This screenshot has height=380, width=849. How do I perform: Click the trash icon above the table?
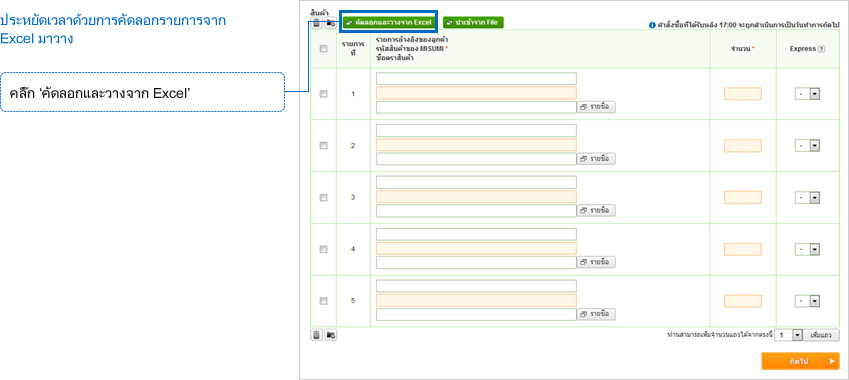pos(316,23)
